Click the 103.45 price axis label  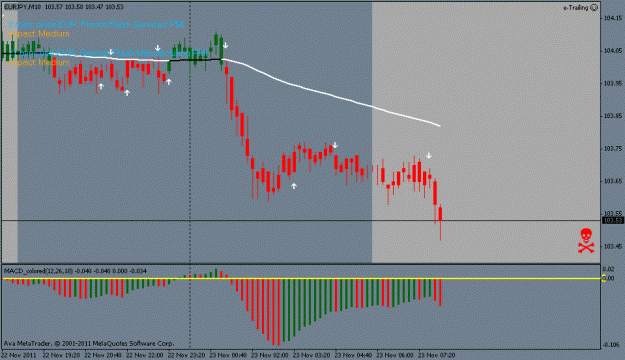click(613, 246)
